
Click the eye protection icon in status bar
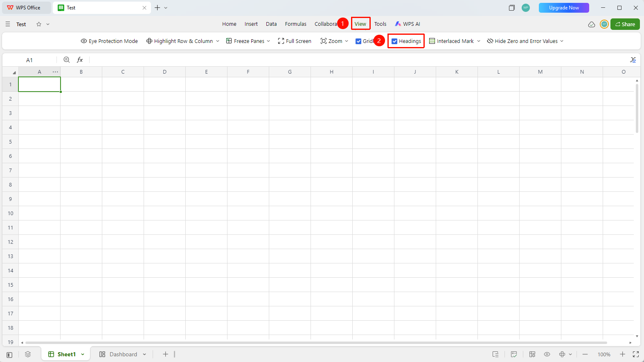tap(547, 354)
